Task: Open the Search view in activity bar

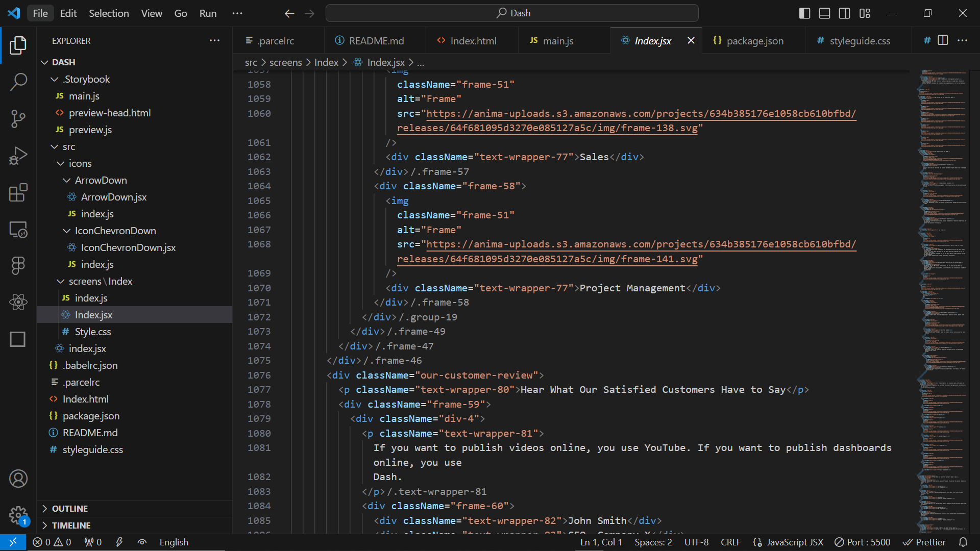Action: pos(18,82)
